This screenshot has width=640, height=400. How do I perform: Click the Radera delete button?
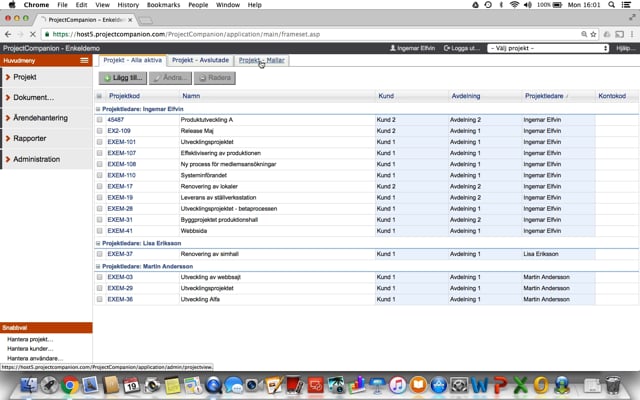point(215,78)
